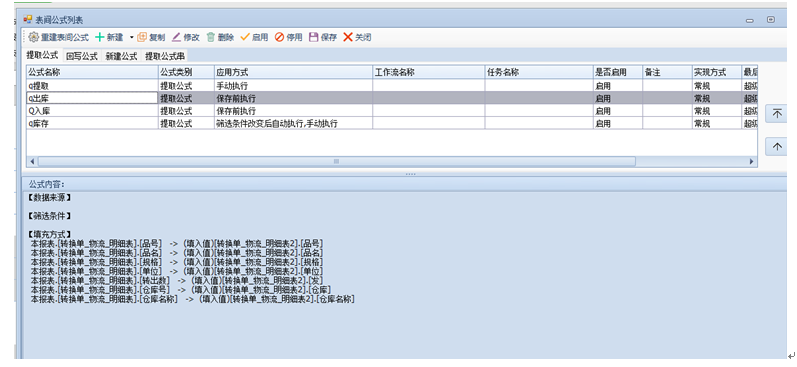The width and height of the screenshot is (797, 367).
Task: Click the 删除 trash icon
Action: pyautogui.click(x=211, y=37)
